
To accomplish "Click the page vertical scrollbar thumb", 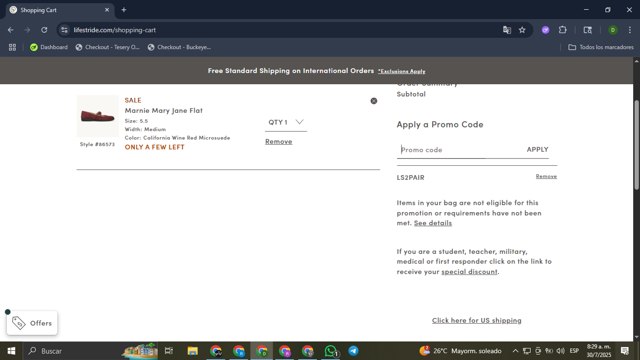I will [x=636, y=144].
